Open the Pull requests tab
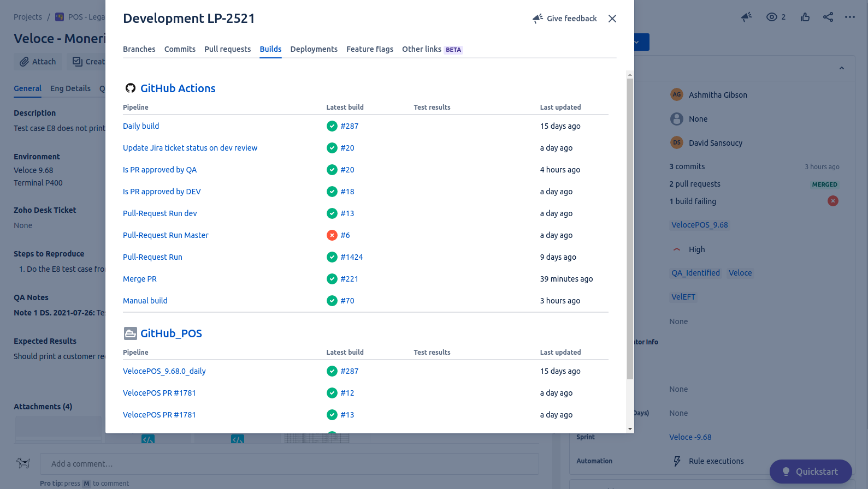Image resolution: width=868 pixels, height=489 pixels. 228,49
